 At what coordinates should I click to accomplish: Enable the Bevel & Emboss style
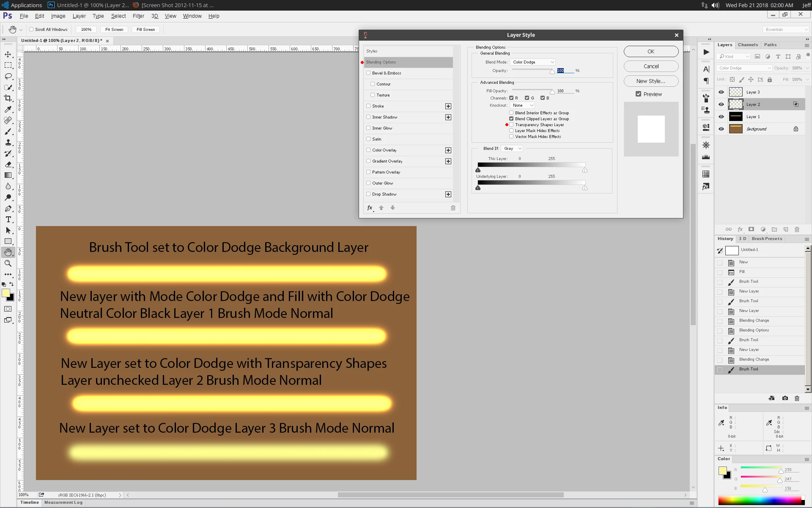tap(368, 73)
